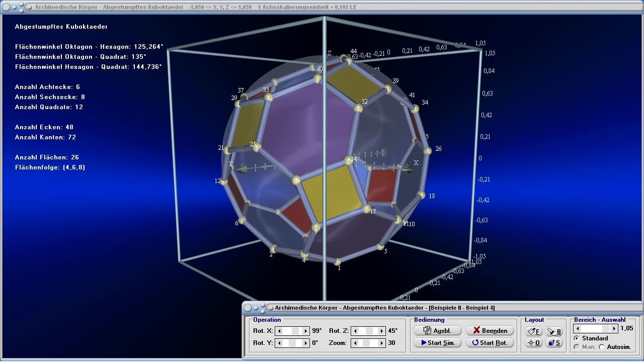The image size is (644, 362).
Task: Select the Standard radio option
Action: pyautogui.click(x=577, y=338)
